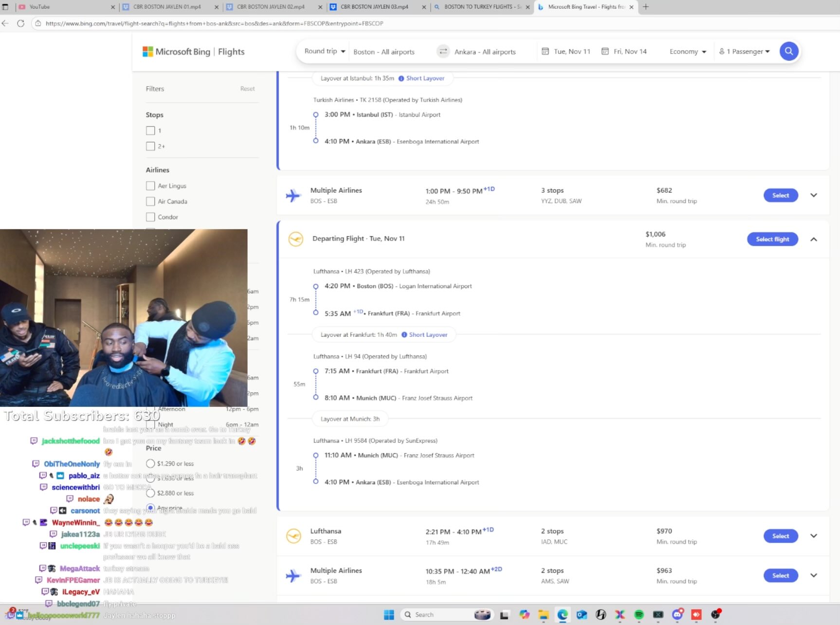Enable the Air Canada airline filter
Viewport: 840px width, 625px height.
click(150, 201)
